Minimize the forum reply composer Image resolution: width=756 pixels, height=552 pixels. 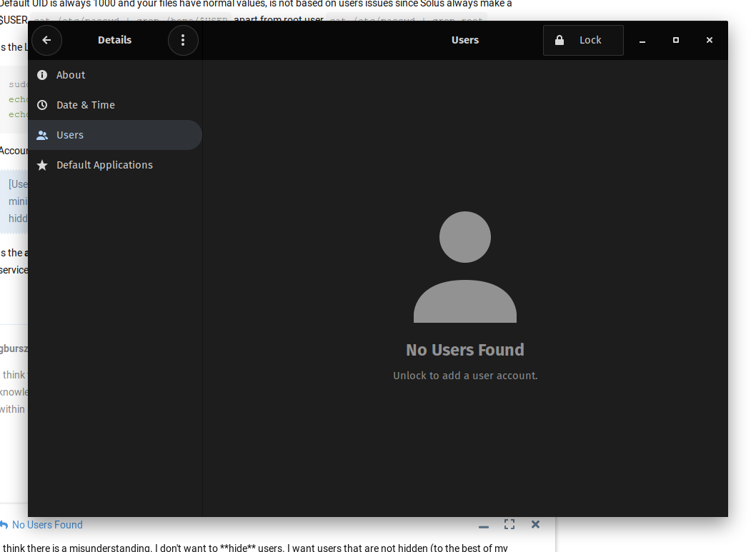tap(484, 526)
